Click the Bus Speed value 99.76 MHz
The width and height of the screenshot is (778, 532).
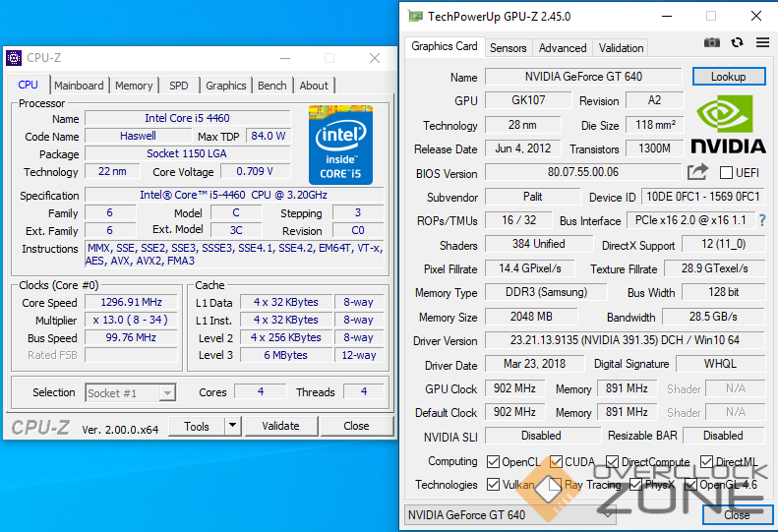coord(131,337)
